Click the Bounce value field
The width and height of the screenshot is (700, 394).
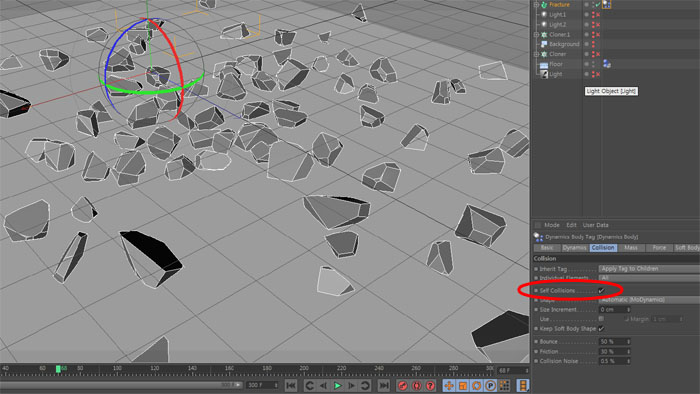pyautogui.click(x=614, y=341)
